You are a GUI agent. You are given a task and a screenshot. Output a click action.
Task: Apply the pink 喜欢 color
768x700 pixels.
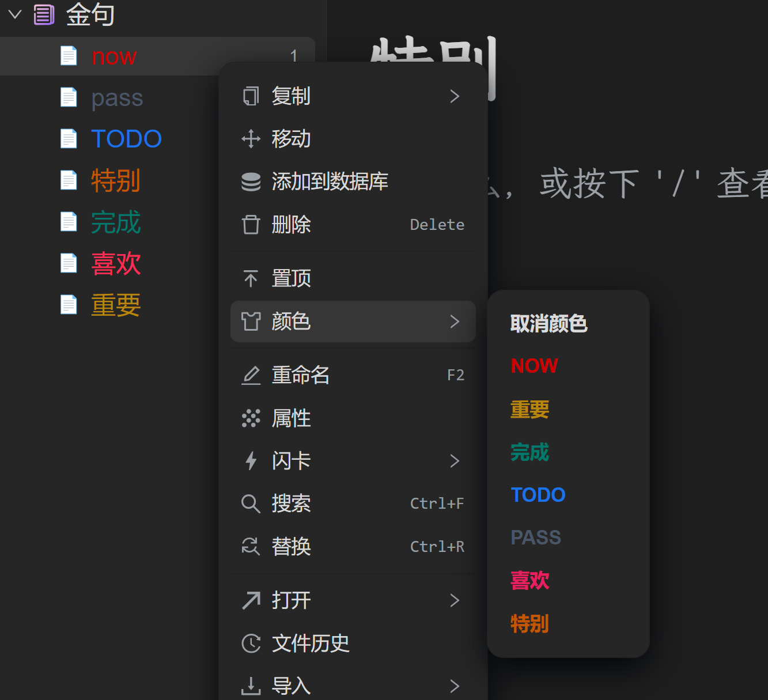[529, 580]
